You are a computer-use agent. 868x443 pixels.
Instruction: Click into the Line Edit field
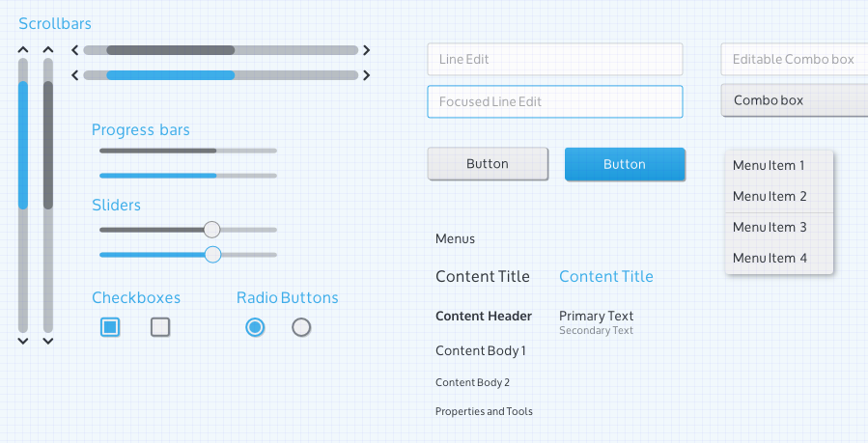(x=554, y=59)
